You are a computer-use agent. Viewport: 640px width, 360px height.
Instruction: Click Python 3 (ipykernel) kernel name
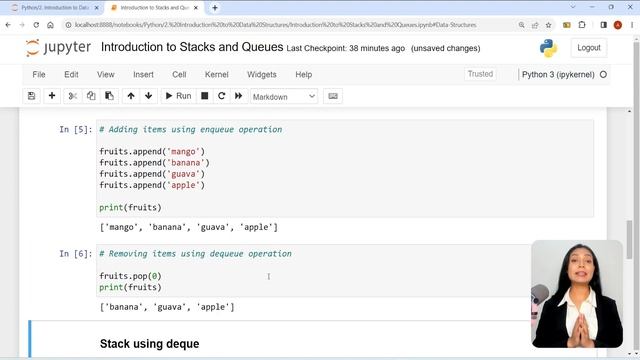558,75
